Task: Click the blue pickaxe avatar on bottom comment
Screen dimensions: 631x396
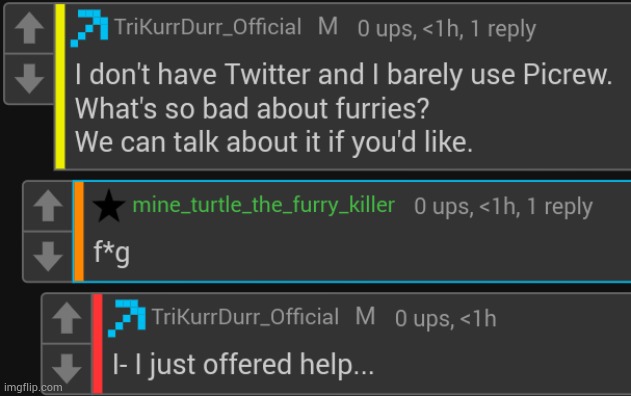Action: pos(127,318)
